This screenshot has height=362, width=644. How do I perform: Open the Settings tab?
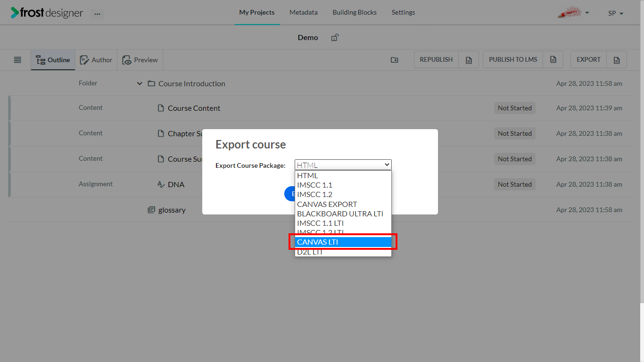click(x=404, y=13)
